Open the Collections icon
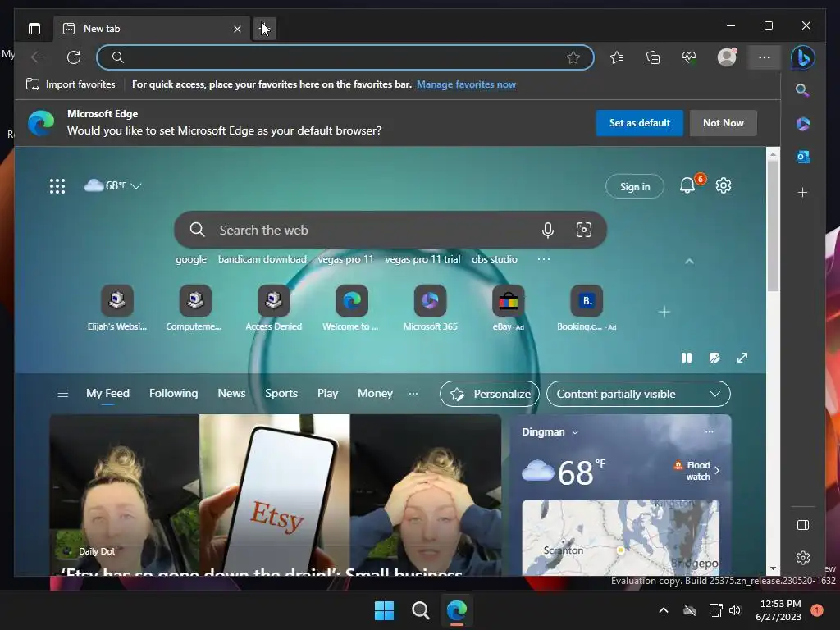This screenshot has width=840, height=630. click(653, 57)
